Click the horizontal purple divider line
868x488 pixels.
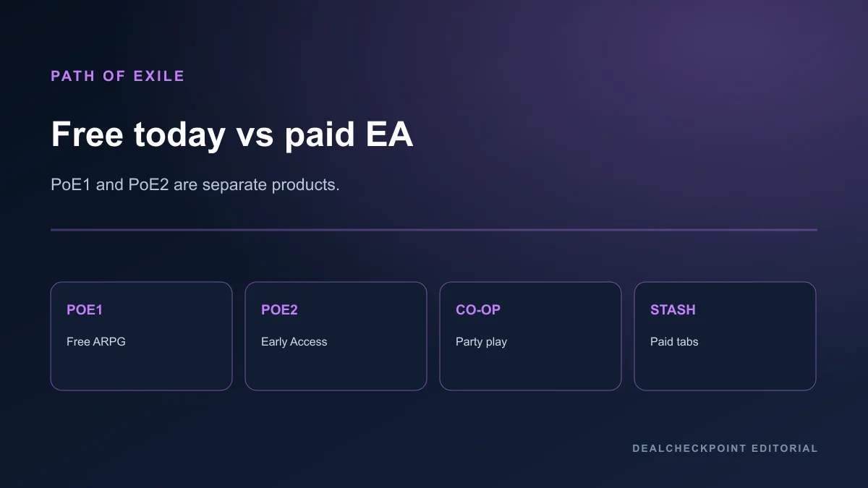coord(434,230)
